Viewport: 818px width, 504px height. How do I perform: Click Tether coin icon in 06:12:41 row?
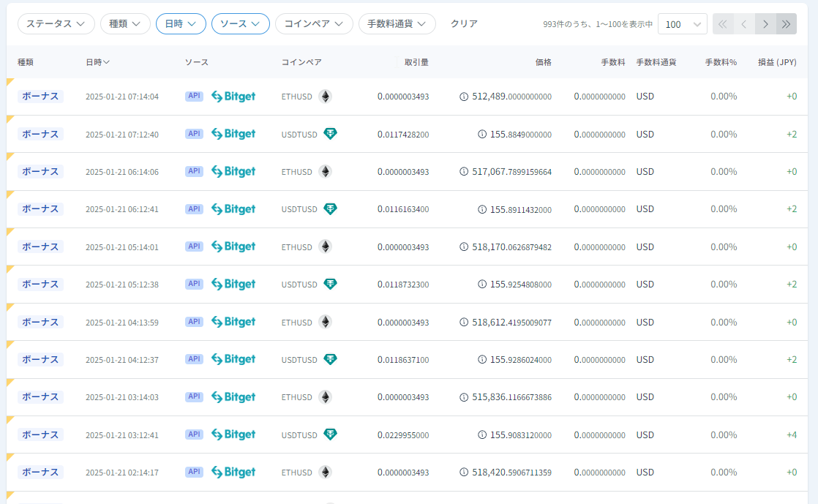(x=330, y=209)
